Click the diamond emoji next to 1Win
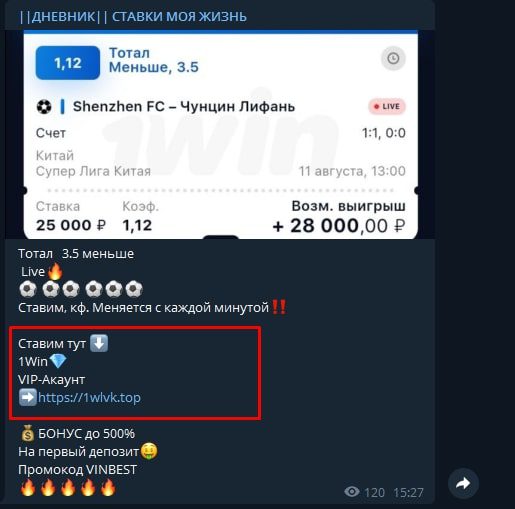 tap(58, 361)
